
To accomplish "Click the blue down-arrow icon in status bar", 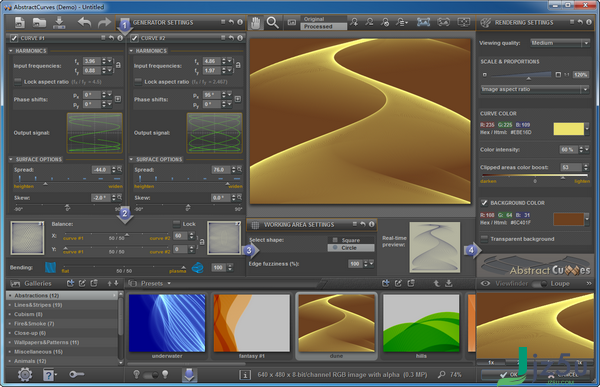I will 189,374.
